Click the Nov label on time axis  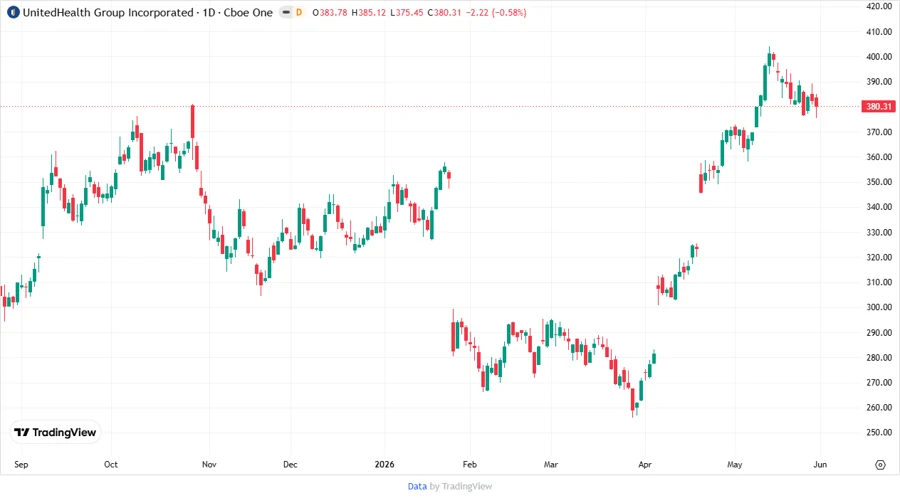tap(209, 464)
